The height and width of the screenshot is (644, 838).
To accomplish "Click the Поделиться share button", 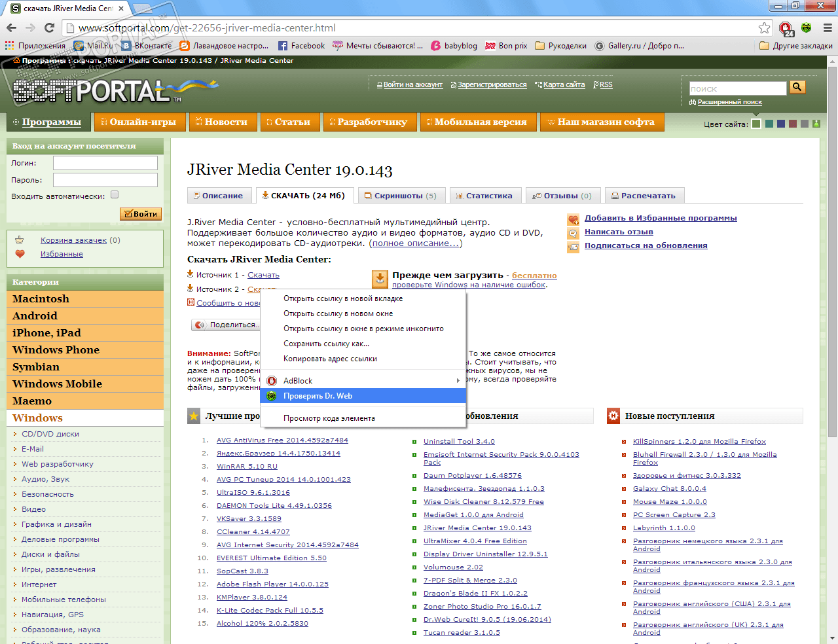I will (226, 325).
